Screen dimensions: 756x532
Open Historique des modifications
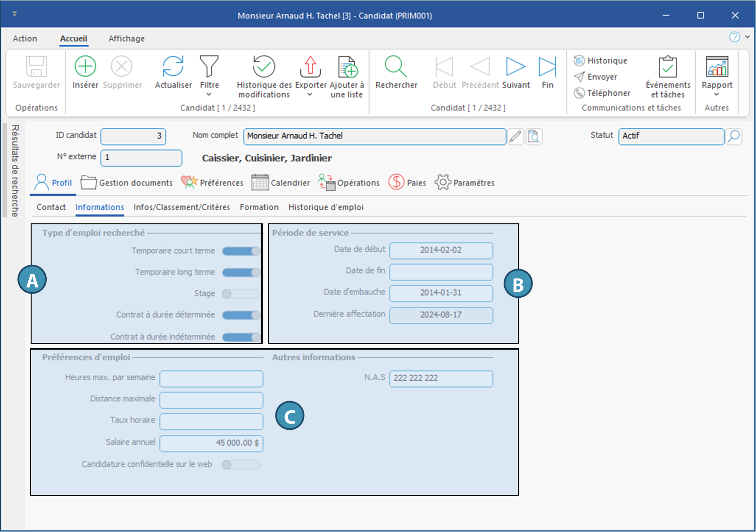pos(264,66)
